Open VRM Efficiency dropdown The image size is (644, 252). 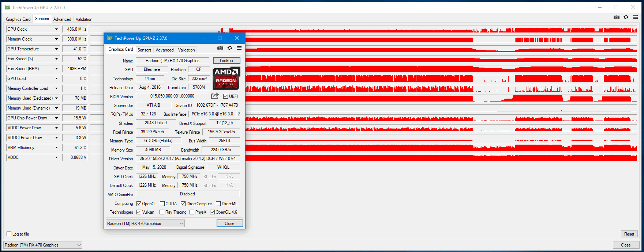[56, 148]
